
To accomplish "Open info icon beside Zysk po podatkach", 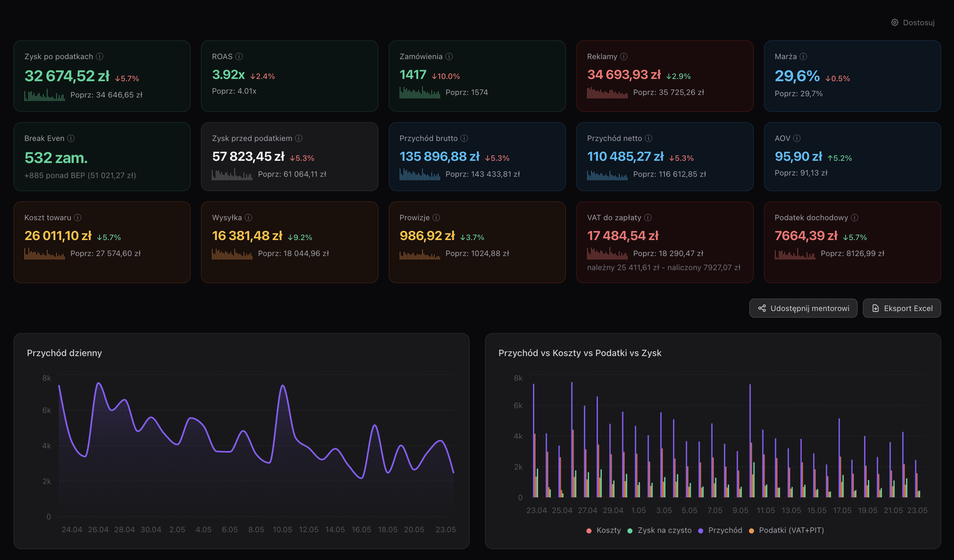I will coord(99,56).
